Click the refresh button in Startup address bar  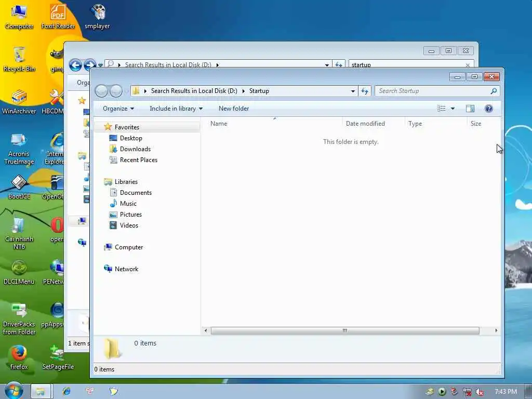coord(365,91)
